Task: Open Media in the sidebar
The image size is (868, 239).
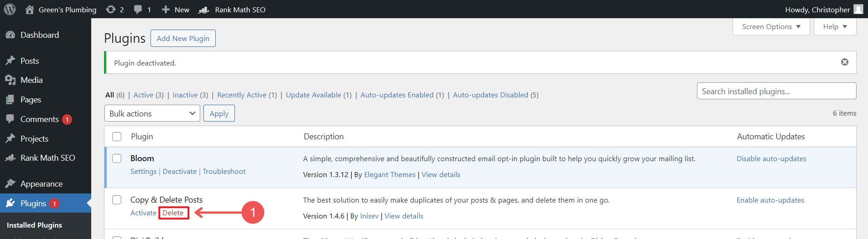Action: point(31,80)
